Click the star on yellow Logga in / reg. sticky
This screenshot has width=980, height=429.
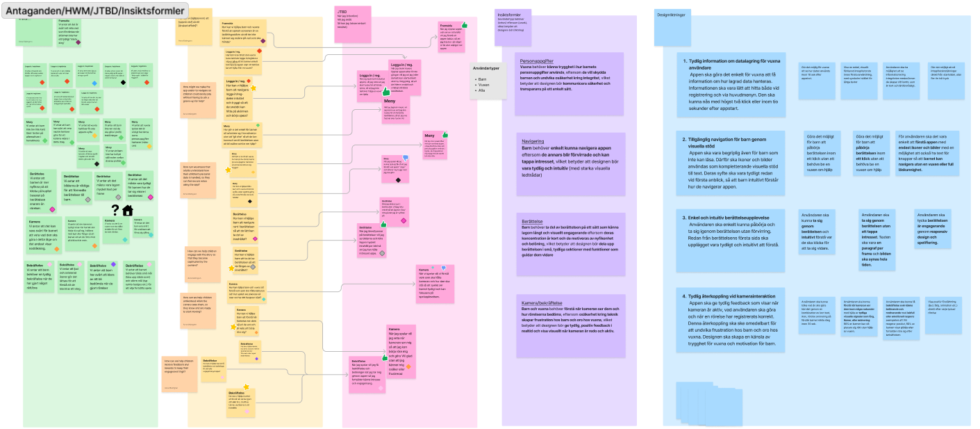coord(254,88)
